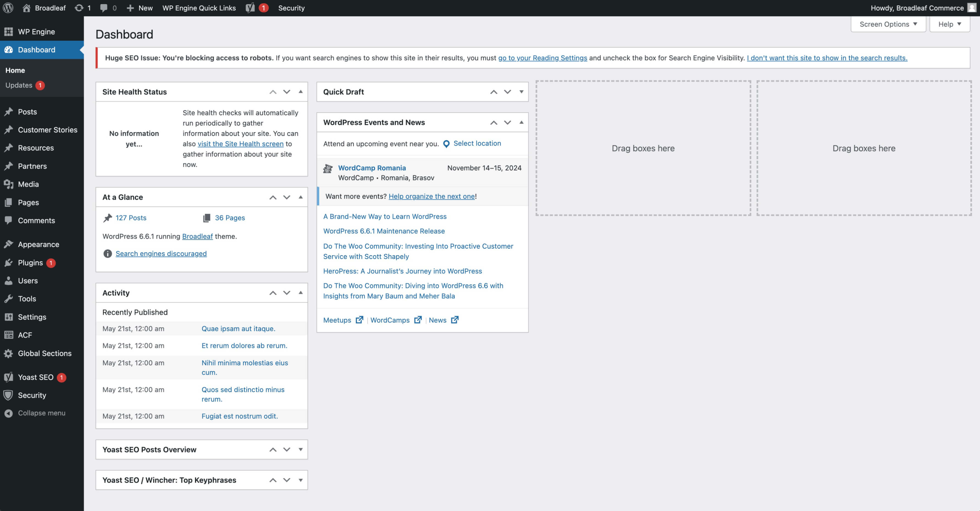The width and height of the screenshot is (980, 511).
Task: Open Security in the admin bar
Action: (291, 8)
